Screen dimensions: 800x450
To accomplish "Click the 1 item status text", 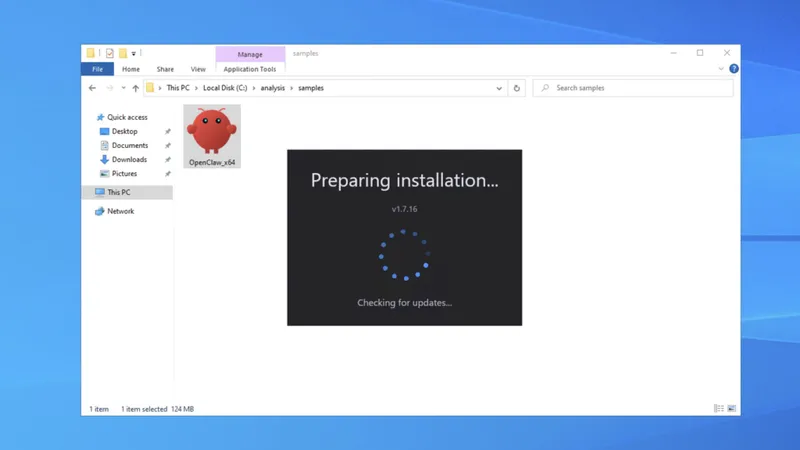I will (x=99, y=409).
